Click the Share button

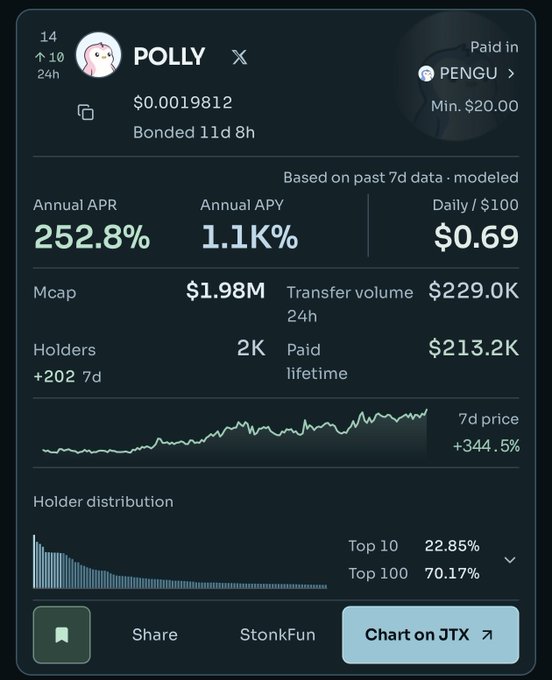click(155, 635)
